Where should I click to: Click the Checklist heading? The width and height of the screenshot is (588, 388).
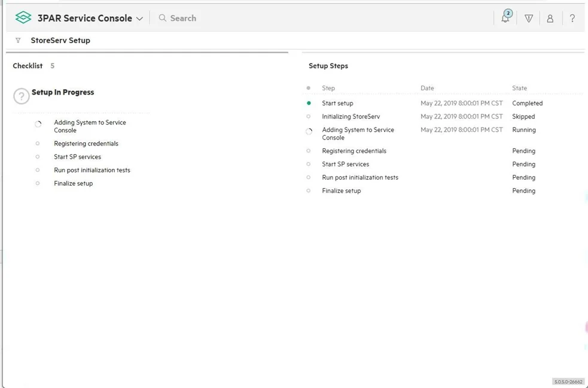coord(28,66)
